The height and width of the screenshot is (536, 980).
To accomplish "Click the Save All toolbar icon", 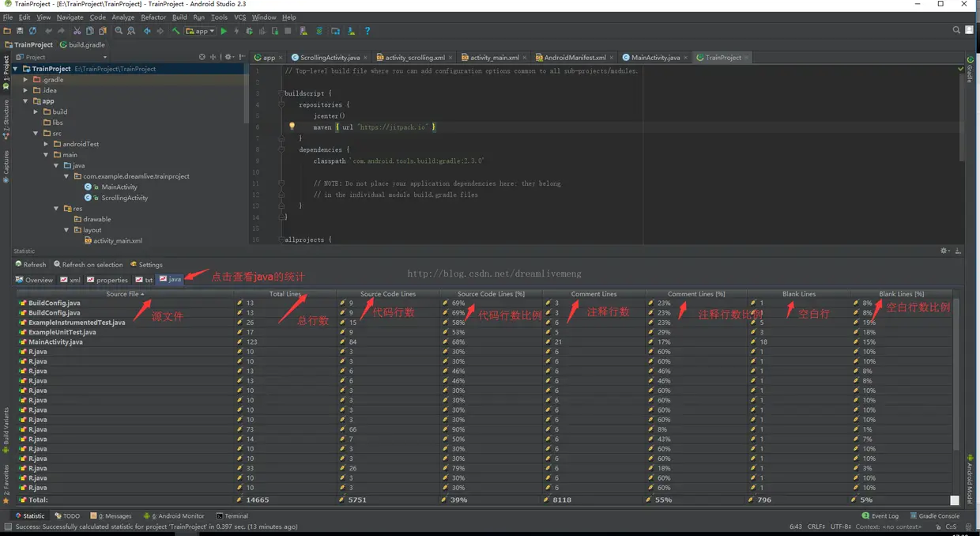I will pyautogui.click(x=19, y=31).
